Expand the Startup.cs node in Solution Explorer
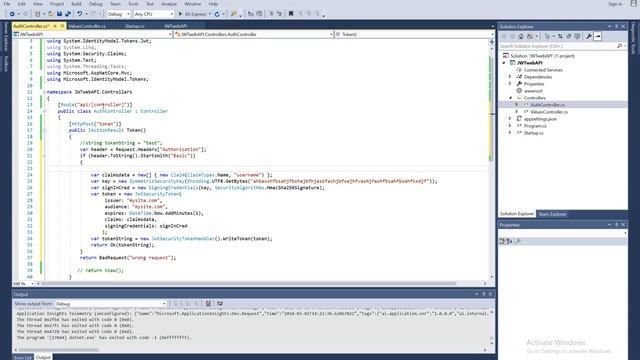Viewport: 640px width, 360px height. 510,133
